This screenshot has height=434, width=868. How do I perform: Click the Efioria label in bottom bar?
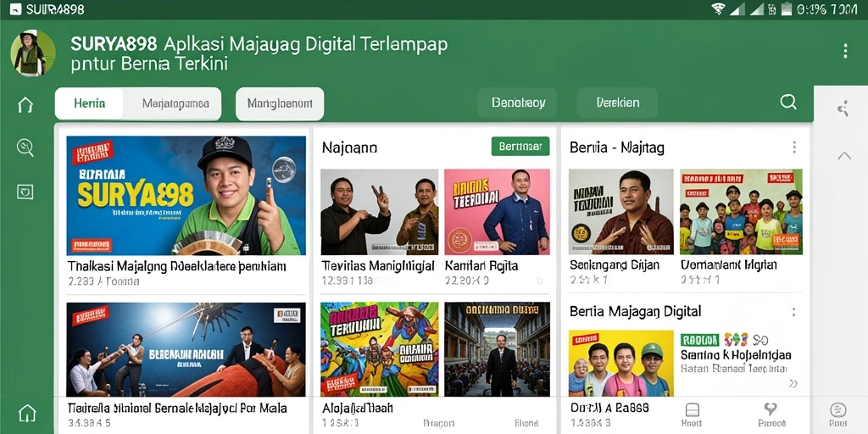click(526, 424)
